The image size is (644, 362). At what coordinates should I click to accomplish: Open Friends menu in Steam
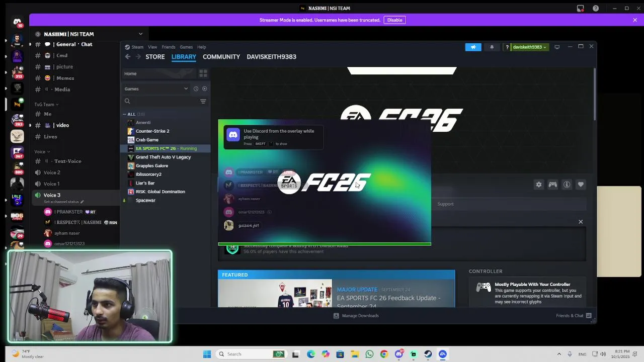[x=169, y=47]
